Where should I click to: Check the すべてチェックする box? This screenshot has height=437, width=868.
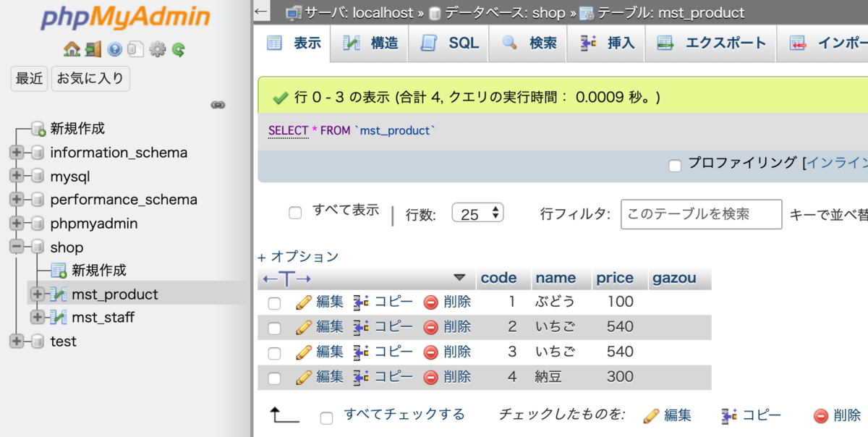point(326,417)
